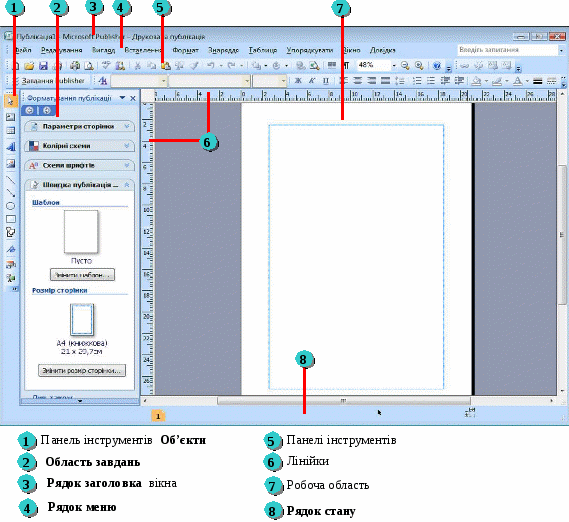569x522 pixels.
Task: Open the Design Gallery Object tool
Action: click(11, 265)
